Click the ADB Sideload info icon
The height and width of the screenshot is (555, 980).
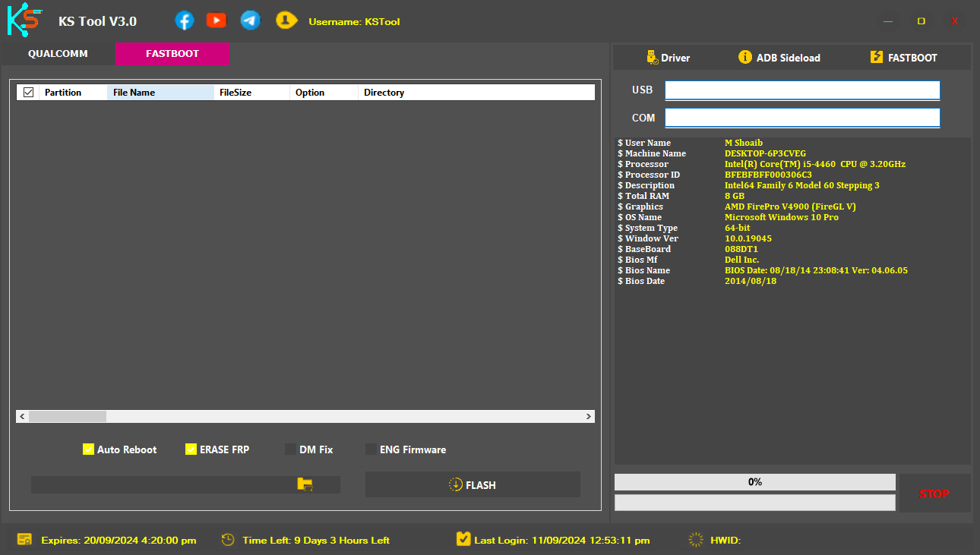[744, 57]
